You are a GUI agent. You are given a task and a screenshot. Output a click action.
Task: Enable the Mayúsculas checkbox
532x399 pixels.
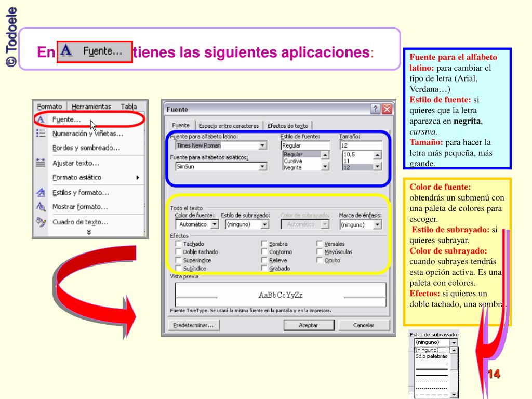coord(320,251)
